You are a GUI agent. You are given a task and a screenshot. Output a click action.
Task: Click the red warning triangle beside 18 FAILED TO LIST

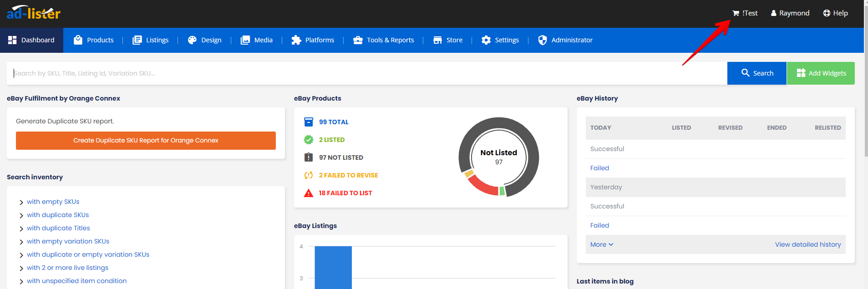(x=309, y=193)
